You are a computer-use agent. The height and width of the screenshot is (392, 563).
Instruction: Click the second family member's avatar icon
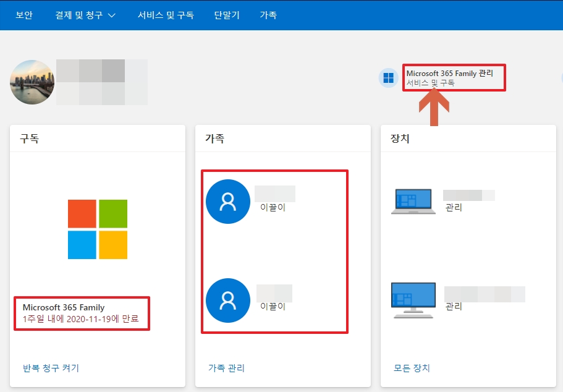point(228,300)
